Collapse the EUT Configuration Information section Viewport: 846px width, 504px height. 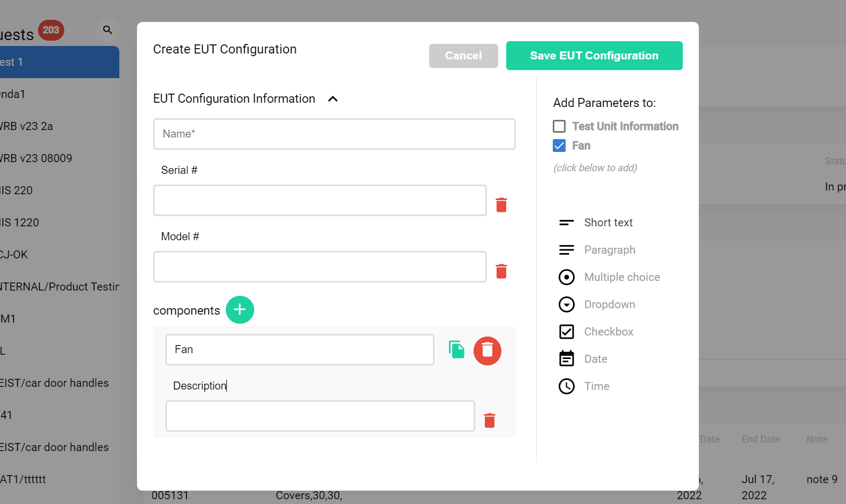point(333,99)
